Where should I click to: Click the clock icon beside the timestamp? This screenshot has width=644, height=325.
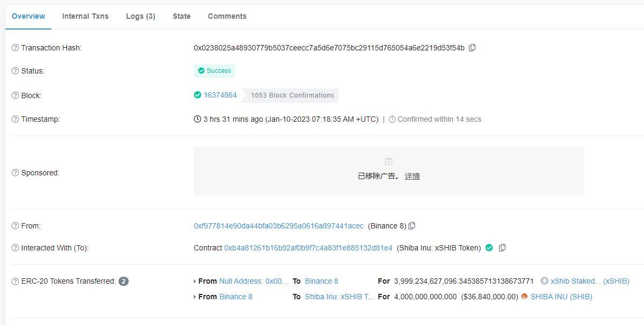coord(196,119)
